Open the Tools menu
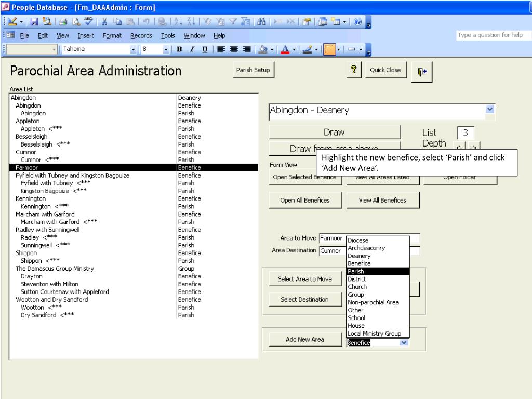532x399 pixels. coord(168,36)
